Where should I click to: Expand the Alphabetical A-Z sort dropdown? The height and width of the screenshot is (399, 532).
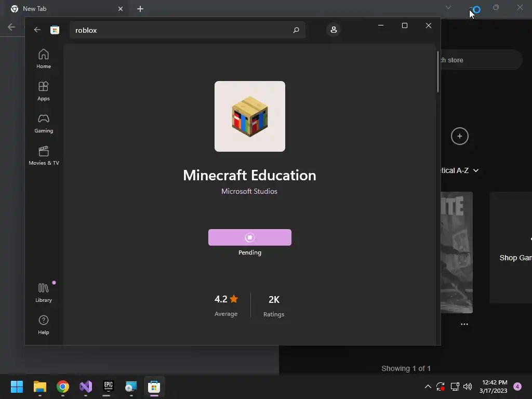(460, 170)
